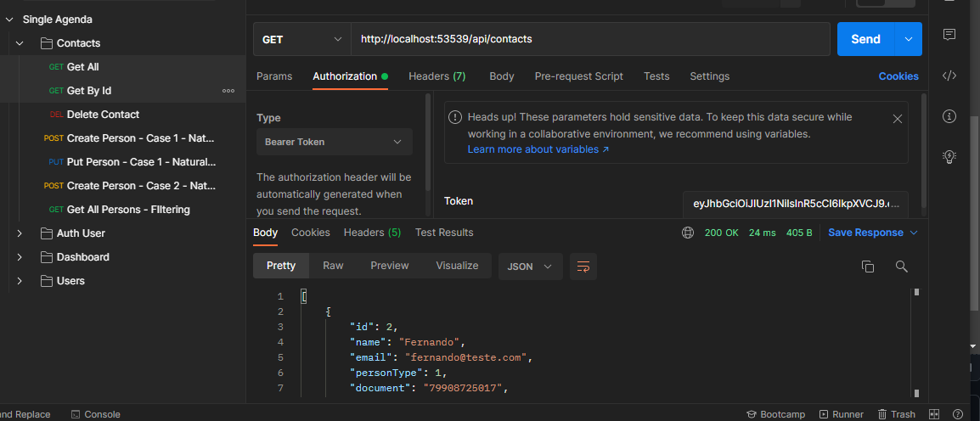Click the 24 ms response time
This screenshot has height=421, width=980.
(762, 233)
